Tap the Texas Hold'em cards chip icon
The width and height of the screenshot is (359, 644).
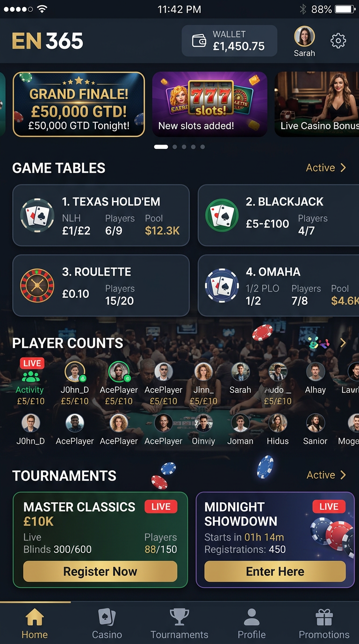tap(37, 215)
